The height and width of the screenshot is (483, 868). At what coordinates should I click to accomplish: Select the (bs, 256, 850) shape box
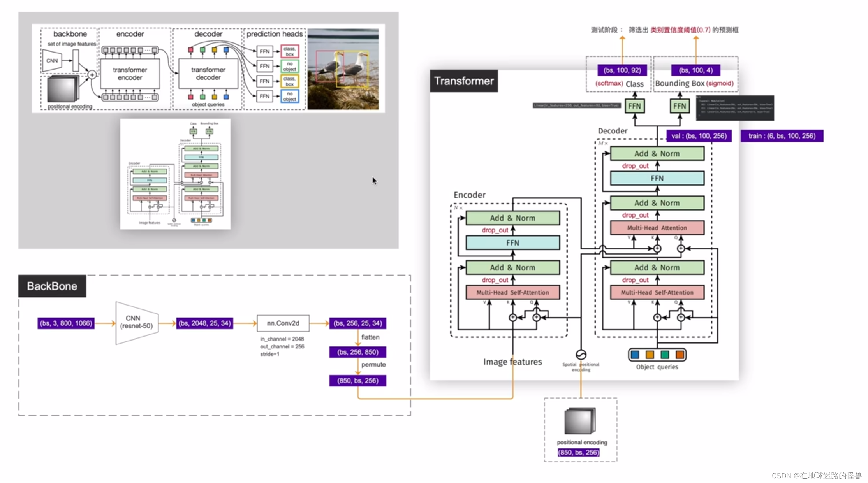[357, 352]
